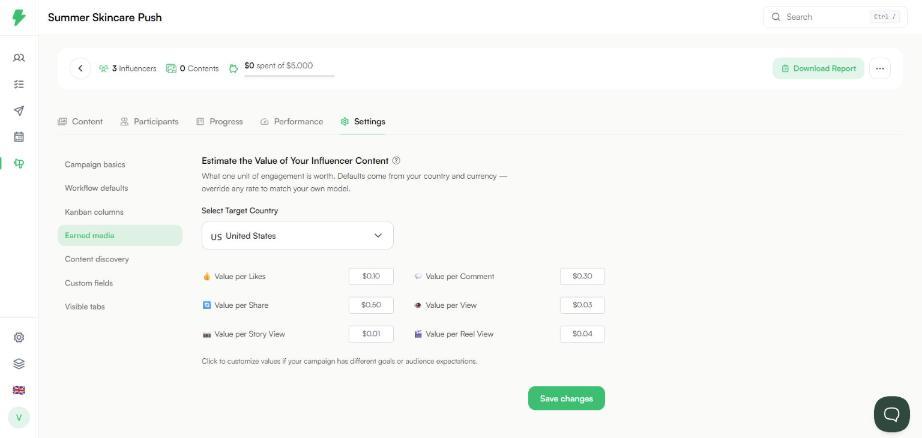Open the influencers people icon in sidebar
922x438 pixels.
point(19,58)
